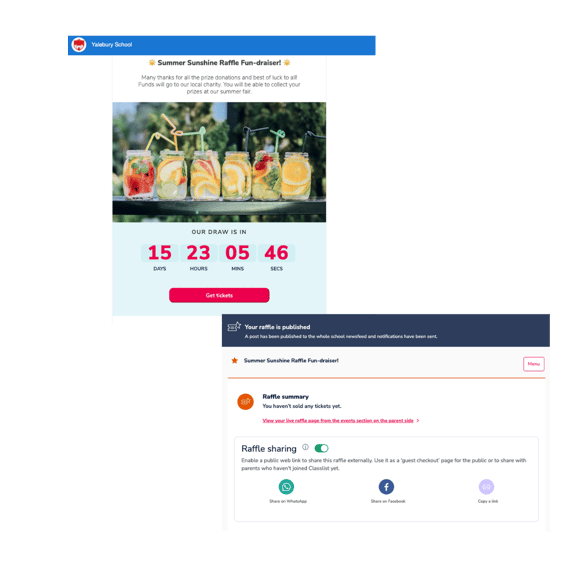Share raffle via the WhatsApp icon
This screenshot has height=584, width=584.
[286, 487]
